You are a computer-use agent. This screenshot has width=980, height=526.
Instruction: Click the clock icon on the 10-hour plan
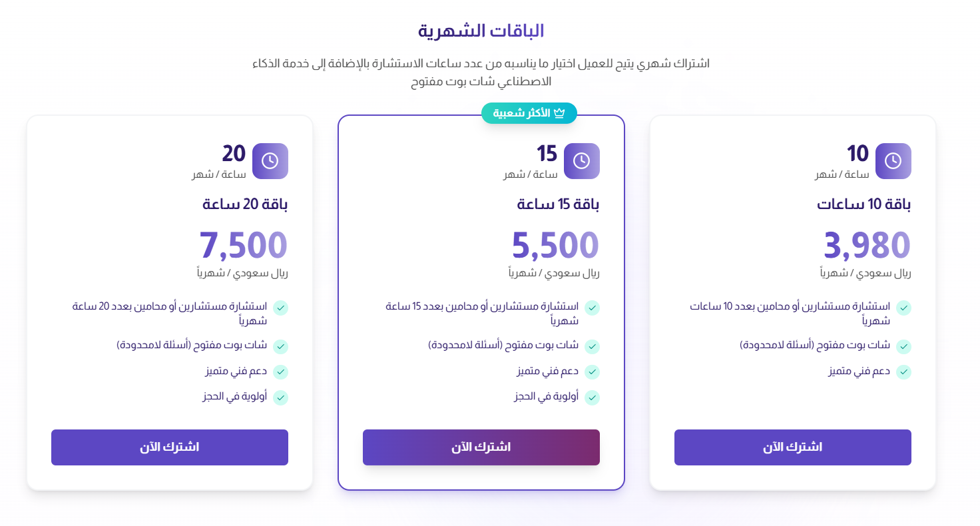(x=893, y=160)
